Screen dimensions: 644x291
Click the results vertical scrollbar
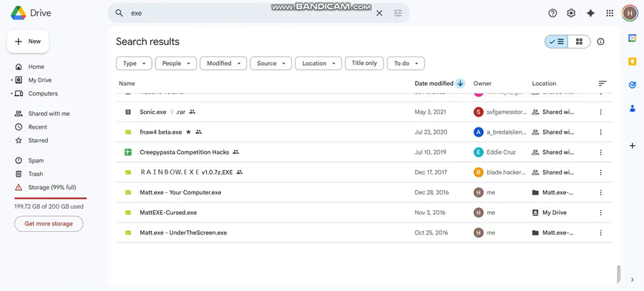(x=618, y=274)
